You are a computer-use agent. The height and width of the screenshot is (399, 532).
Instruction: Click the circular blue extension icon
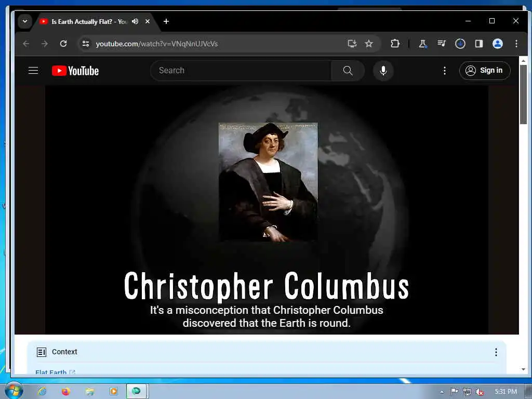[460, 44]
